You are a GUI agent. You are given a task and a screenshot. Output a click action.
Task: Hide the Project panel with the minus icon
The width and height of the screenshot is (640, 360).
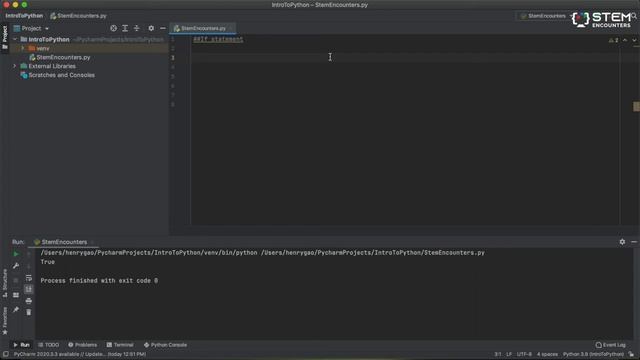pos(163,28)
